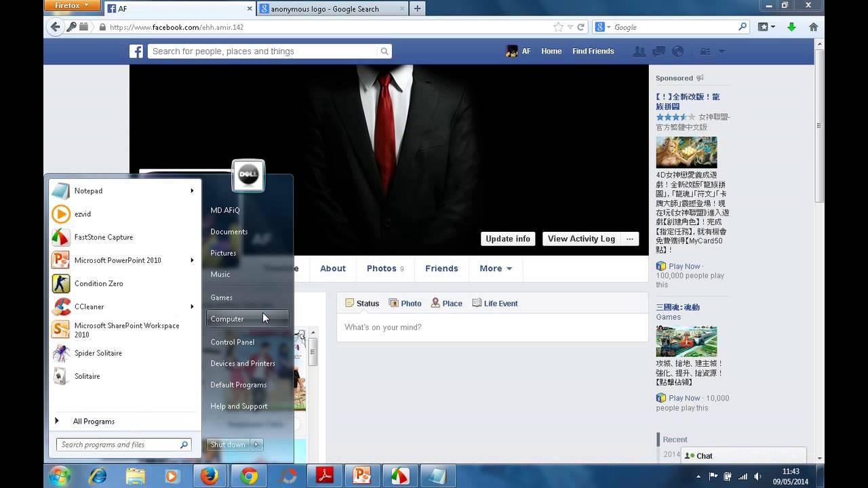Open Google Chrome from taskbar
This screenshot has height=488, width=868.
click(249, 476)
